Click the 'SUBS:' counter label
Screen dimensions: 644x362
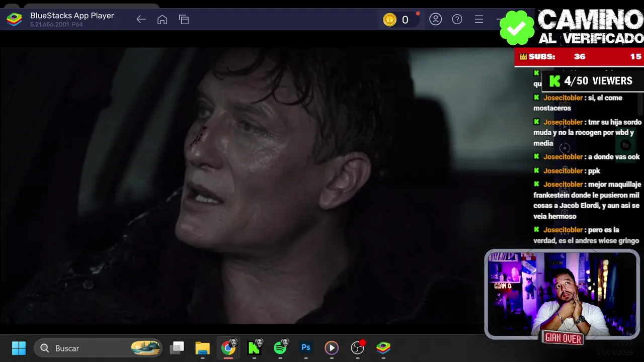541,57
